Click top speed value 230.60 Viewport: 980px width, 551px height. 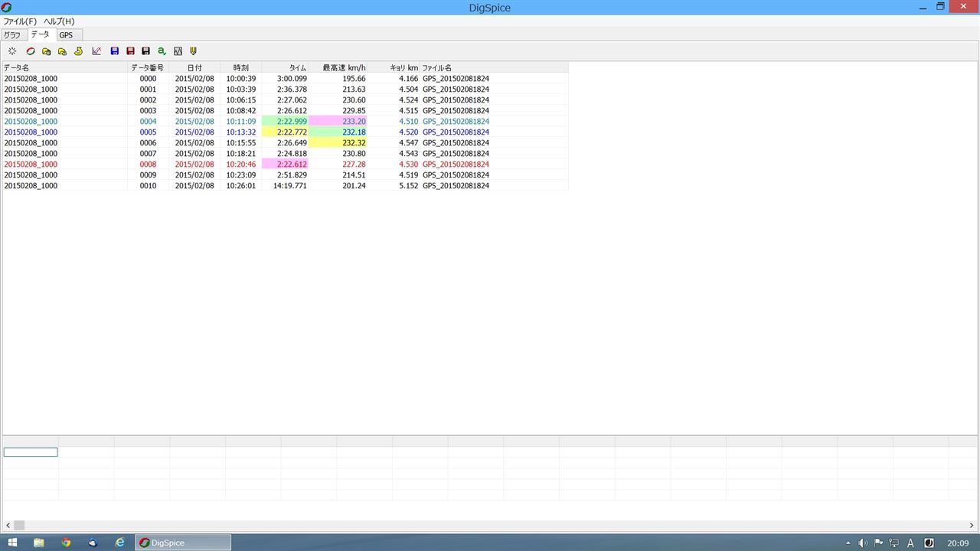pyautogui.click(x=354, y=100)
